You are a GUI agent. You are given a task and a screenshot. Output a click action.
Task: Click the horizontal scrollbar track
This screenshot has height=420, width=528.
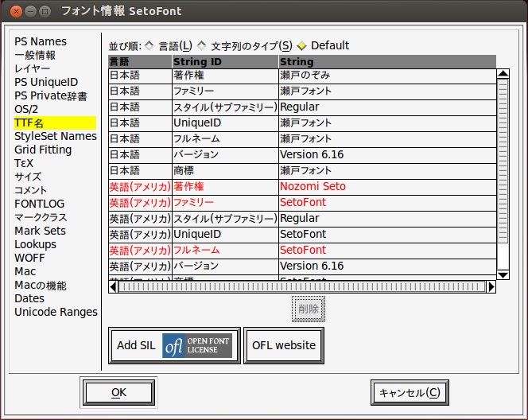pos(302,287)
